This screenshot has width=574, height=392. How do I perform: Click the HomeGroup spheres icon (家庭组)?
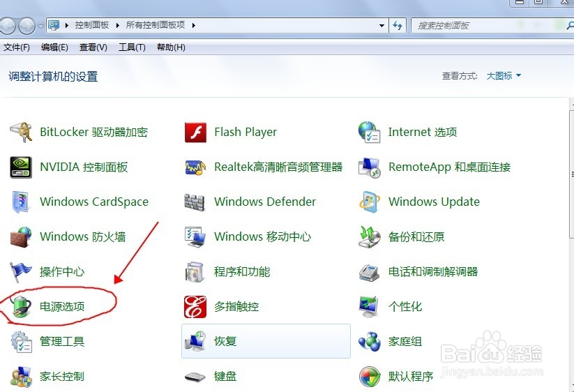(x=370, y=342)
